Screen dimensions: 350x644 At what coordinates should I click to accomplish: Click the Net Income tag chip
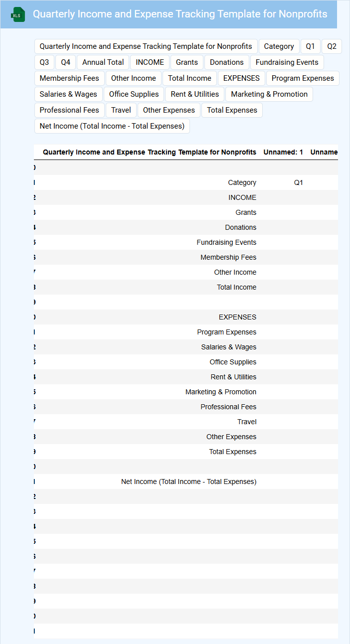pos(112,126)
